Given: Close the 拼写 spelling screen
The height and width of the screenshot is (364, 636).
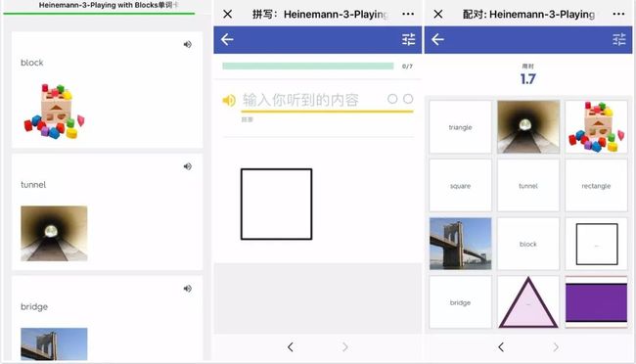Looking at the screenshot, I should click(x=228, y=15).
